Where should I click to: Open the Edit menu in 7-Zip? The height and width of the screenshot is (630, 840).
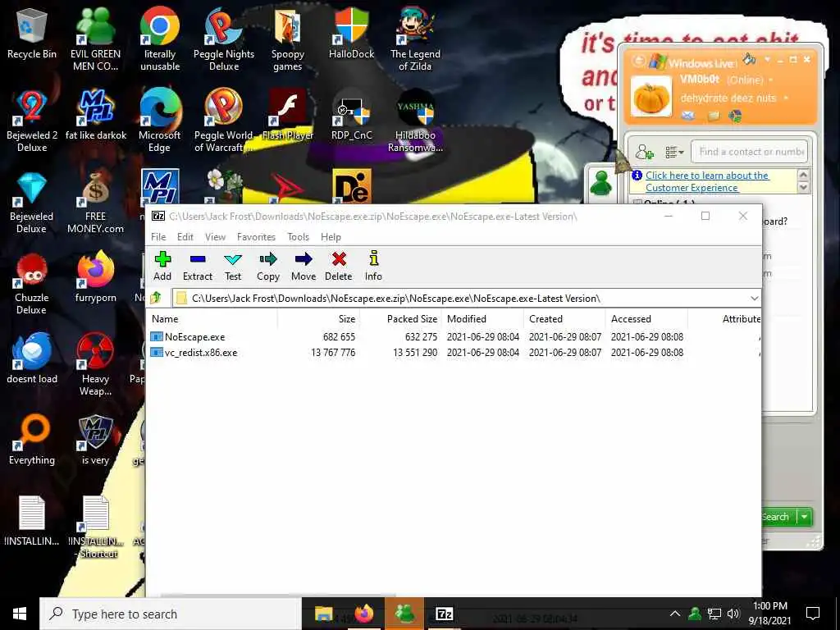point(185,237)
